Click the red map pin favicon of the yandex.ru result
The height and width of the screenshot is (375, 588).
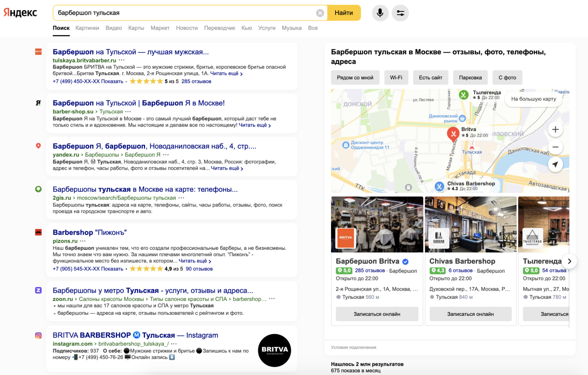(38, 146)
